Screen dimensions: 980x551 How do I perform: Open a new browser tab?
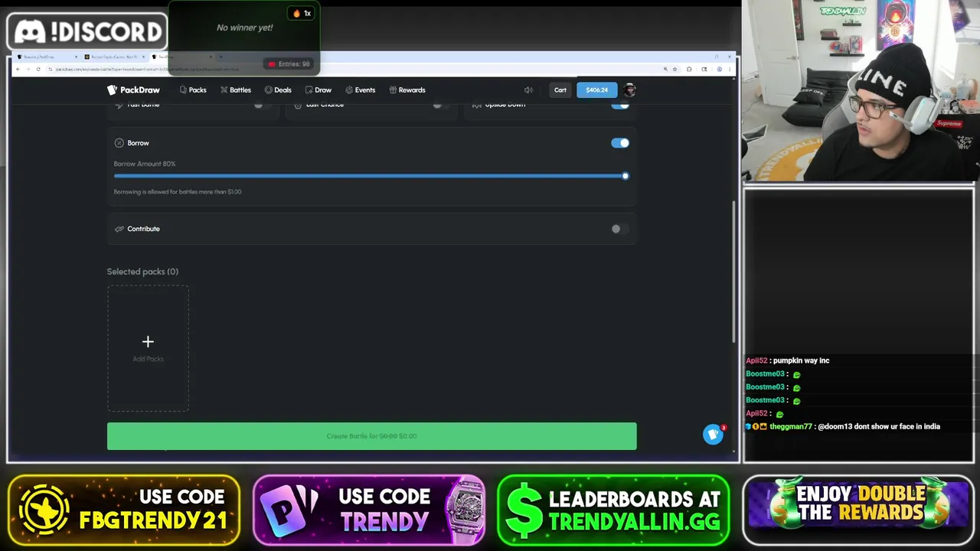click(x=220, y=57)
